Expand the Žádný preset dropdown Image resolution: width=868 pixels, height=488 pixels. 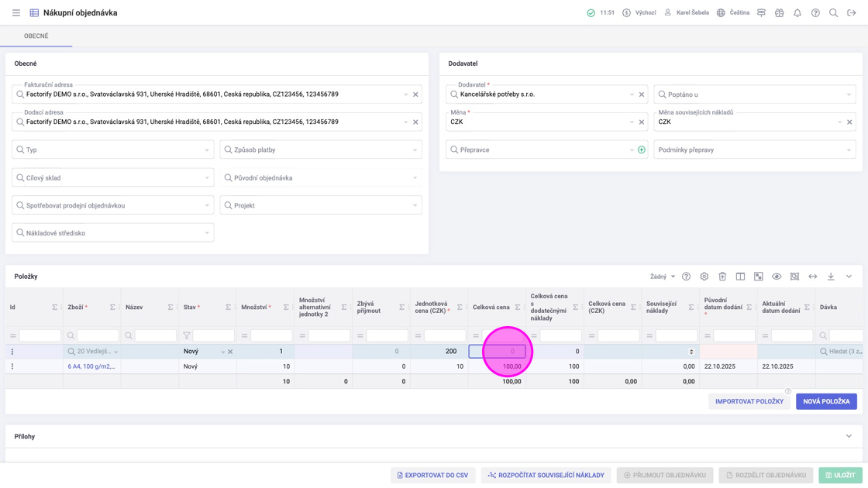pyautogui.click(x=663, y=277)
